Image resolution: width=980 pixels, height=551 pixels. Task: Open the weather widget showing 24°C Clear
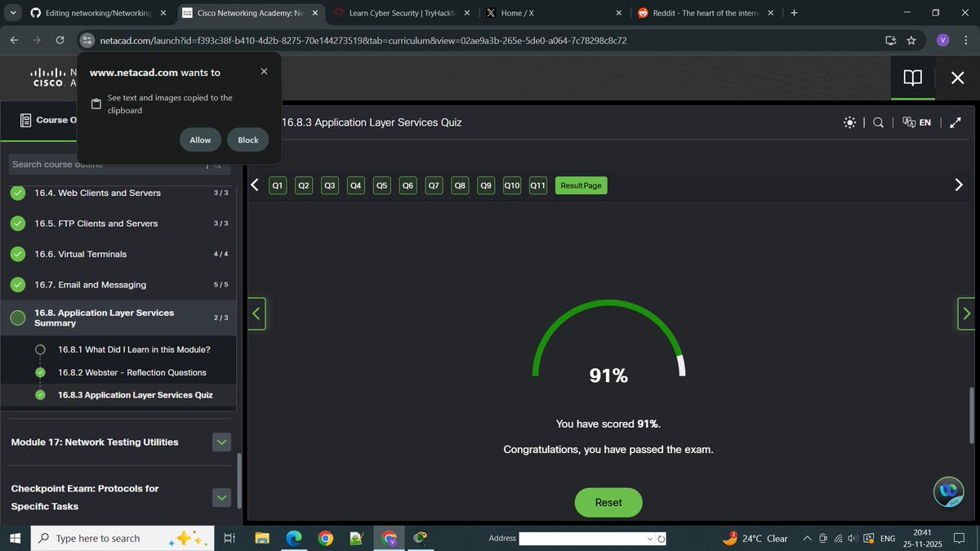755,538
